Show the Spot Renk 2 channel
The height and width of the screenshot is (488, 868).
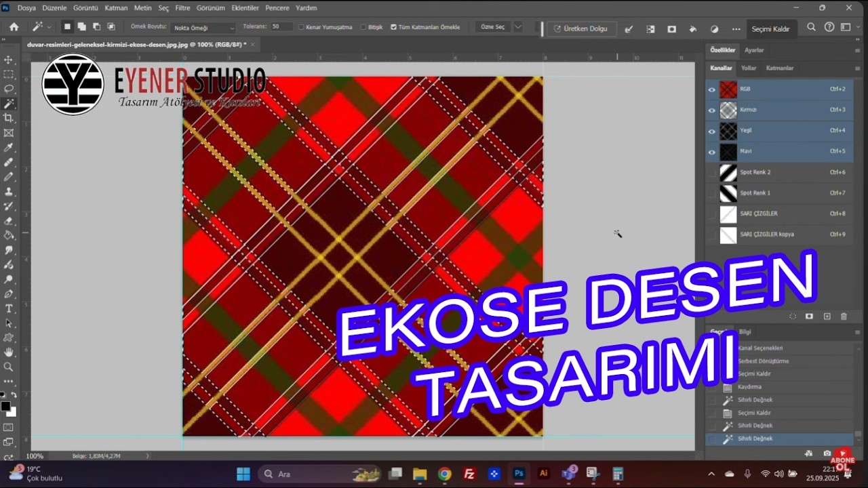[x=712, y=172]
